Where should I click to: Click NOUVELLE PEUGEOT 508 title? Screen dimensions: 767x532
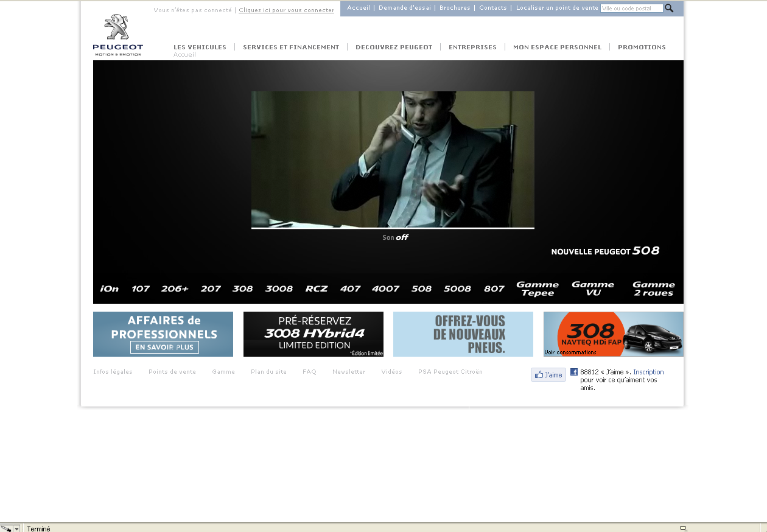point(605,251)
